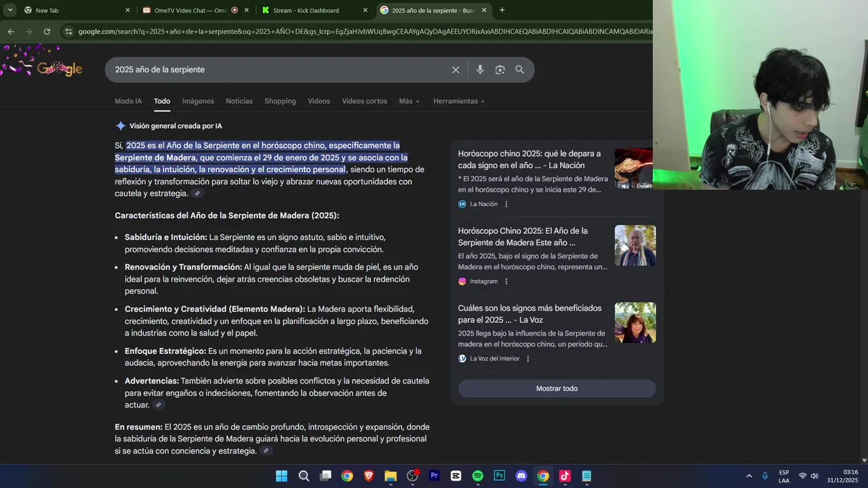This screenshot has height=488, width=868.
Task: Open Windows taskbar search
Action: click(x=304, y=476)
